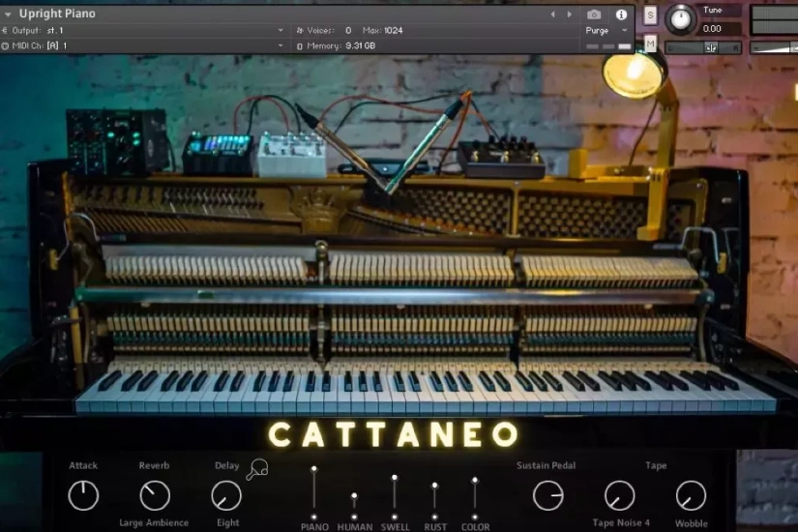The height and width of the screenshot is (532, 798).
Task: Toggle the dot above RUST label
Action: (434, 517)
